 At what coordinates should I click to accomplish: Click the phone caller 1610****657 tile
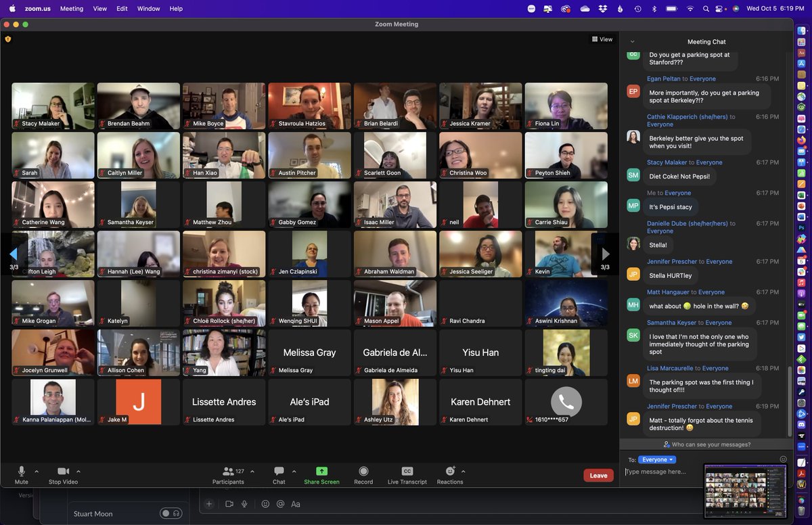[x=566, y=402]
